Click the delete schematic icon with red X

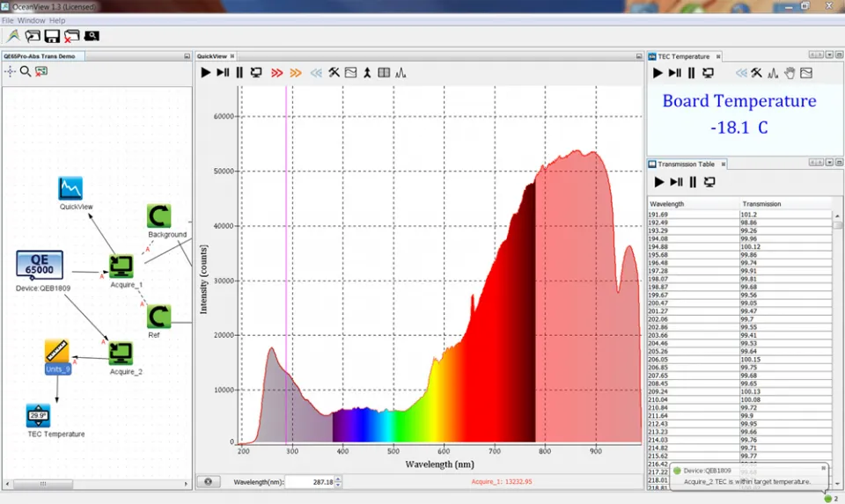pyautogui.click(x=41, y=71)
